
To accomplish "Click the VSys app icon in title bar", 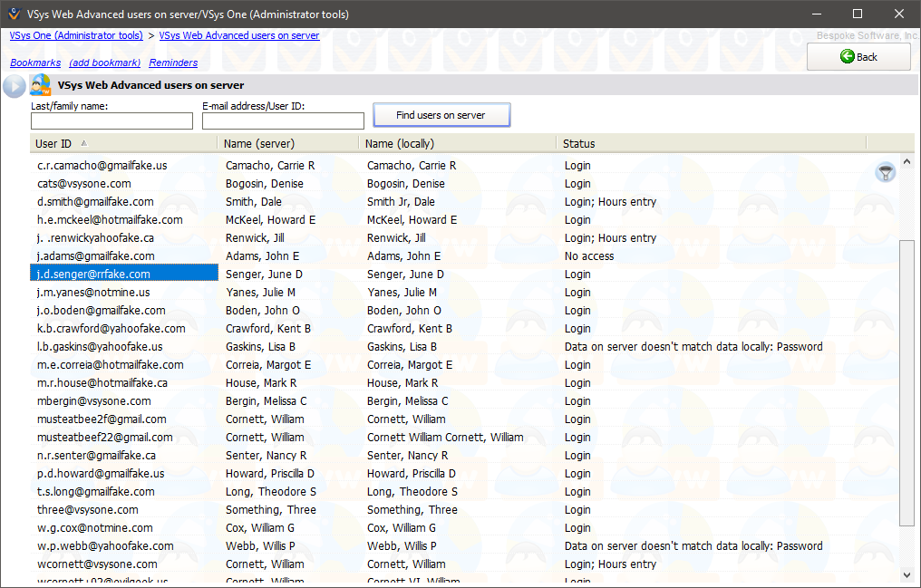I will pos(14,14).
